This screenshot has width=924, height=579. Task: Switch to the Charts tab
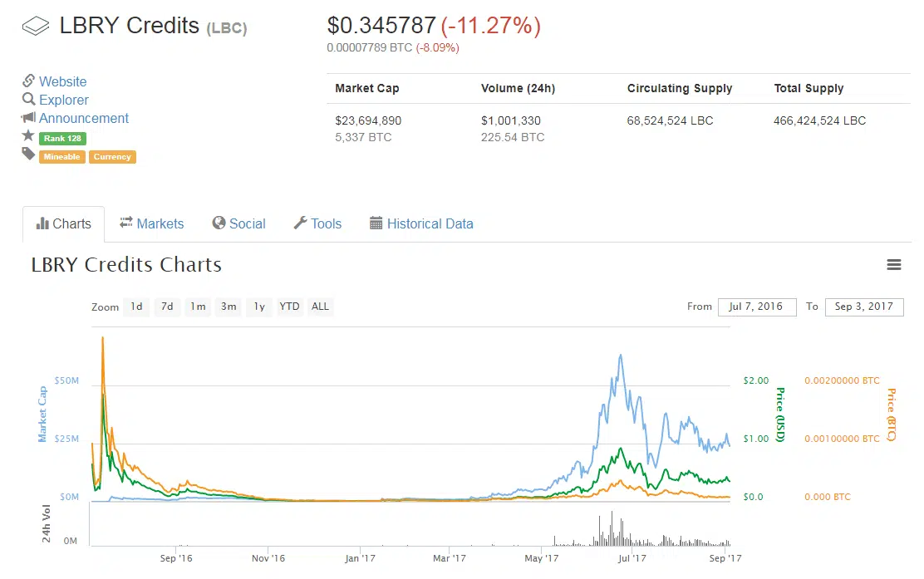tap(64, 223)
